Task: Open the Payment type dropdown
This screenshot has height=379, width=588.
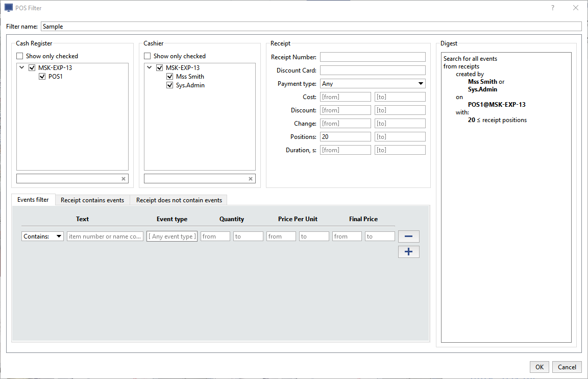Action: click(x=373, y=84)
